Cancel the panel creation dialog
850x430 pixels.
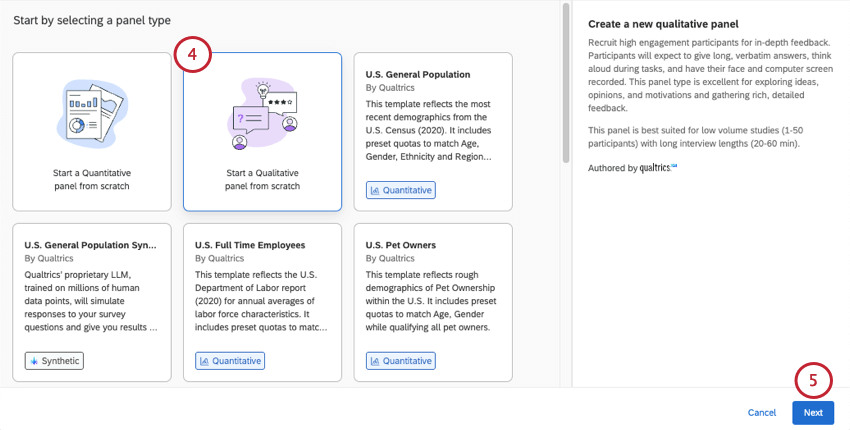tap(762, 412)
